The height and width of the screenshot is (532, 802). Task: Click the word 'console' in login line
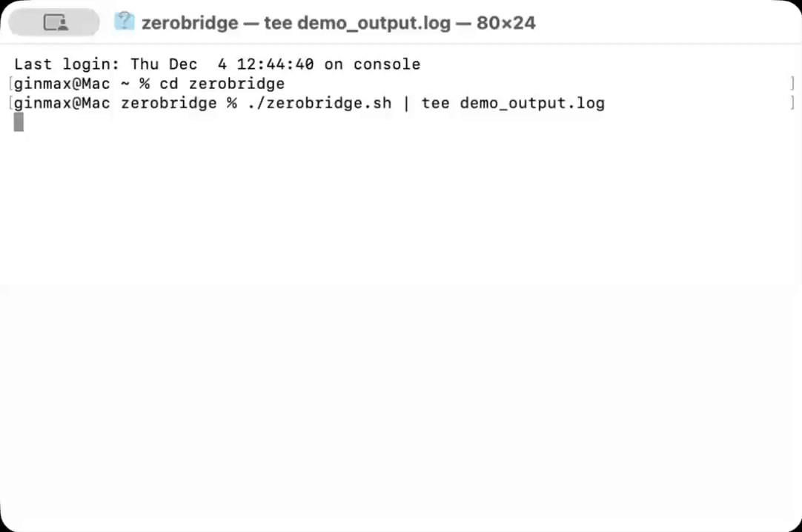(x=386, y=64)
